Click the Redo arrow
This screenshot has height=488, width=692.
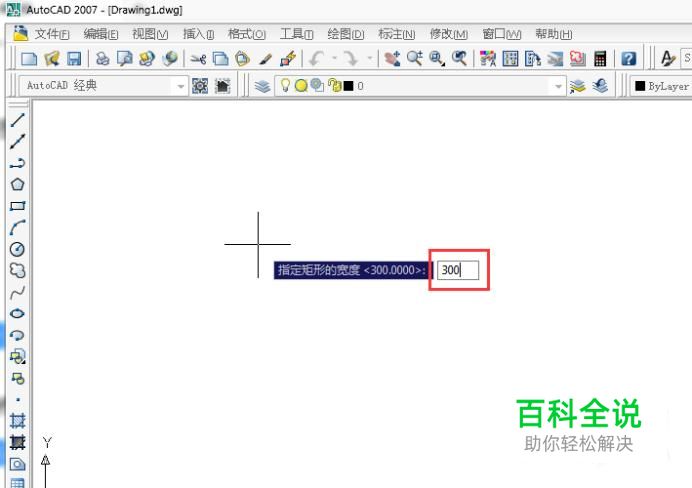[x=351, y=58]
